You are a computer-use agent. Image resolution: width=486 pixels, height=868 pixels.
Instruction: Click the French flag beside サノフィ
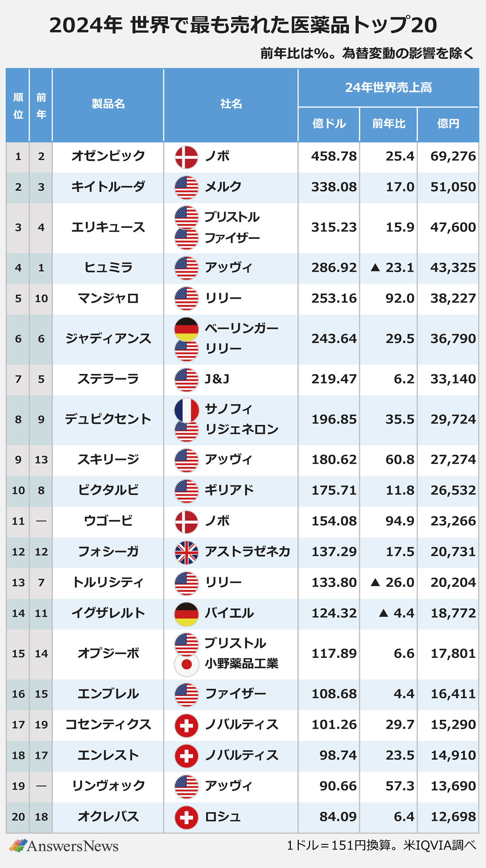point(186,410)
